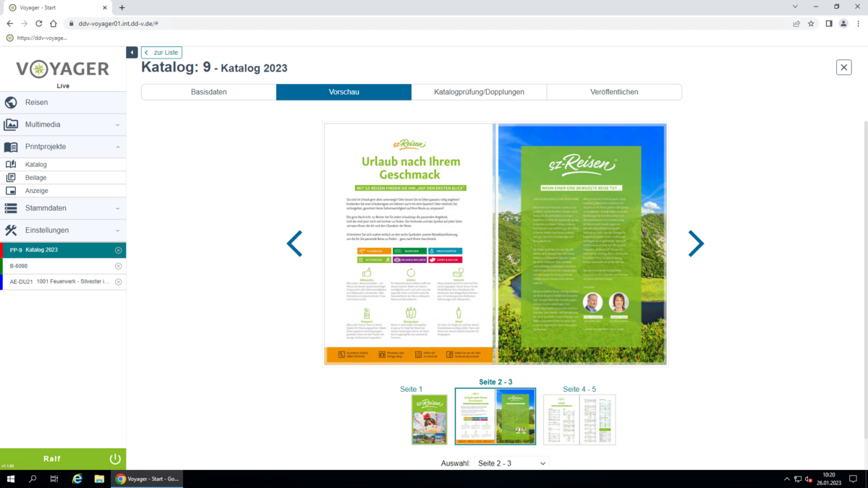Open the Reisen menu section

(63, 103)
